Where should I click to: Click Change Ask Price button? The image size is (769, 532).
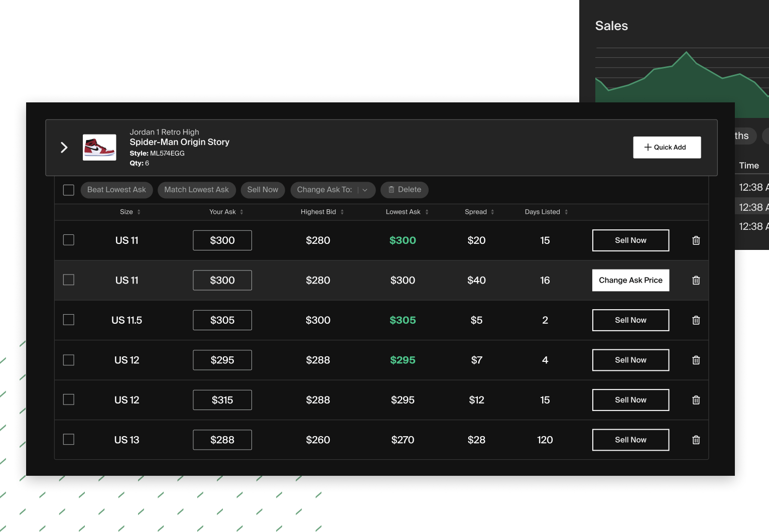click(630, 280)
